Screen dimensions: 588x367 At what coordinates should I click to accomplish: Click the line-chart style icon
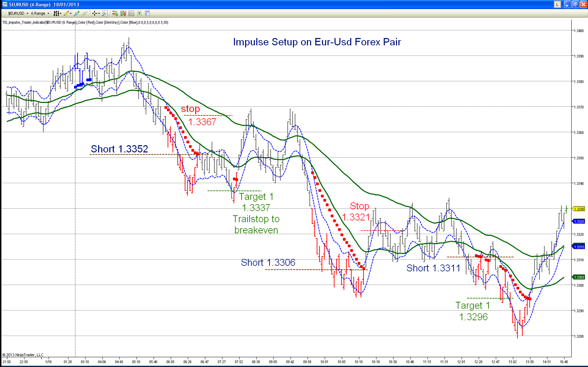point(131,13)
